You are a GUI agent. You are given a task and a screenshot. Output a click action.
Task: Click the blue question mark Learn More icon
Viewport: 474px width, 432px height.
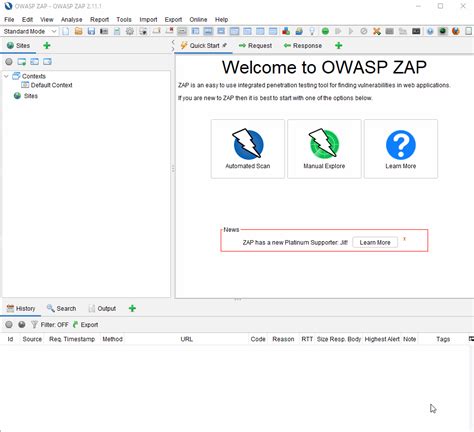click(x=401, y=145)
